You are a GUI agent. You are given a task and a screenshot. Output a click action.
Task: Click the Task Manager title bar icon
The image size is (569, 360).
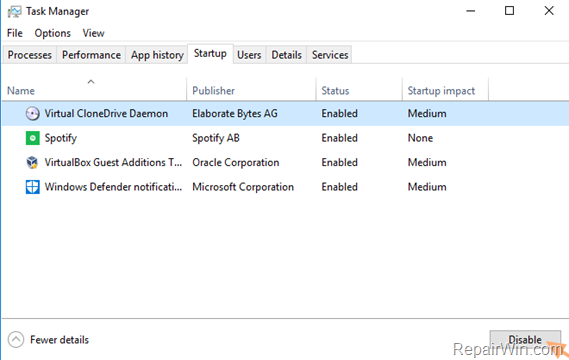(x=14, y=12)
